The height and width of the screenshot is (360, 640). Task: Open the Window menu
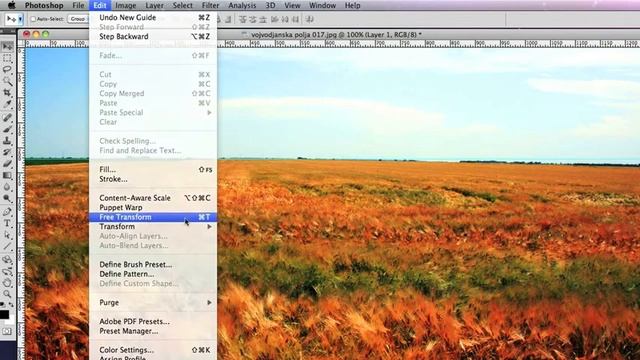point(322,5)
